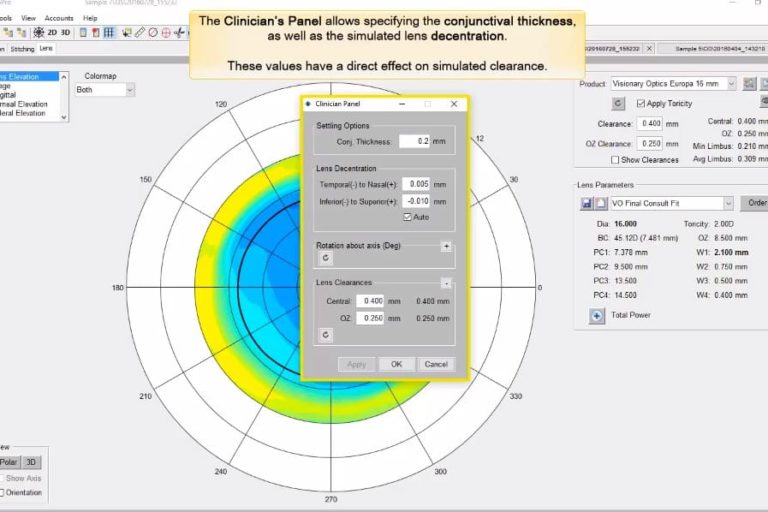This screenshot has height=512, width=768.
Task: Click the crosshair circle toolbar icon
Action: tap(165, 32)
